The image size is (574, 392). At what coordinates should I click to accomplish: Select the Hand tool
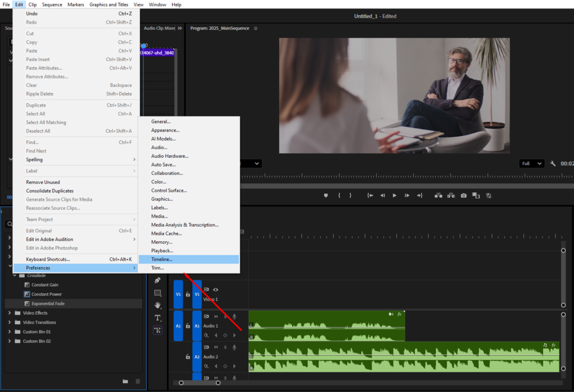158,305
